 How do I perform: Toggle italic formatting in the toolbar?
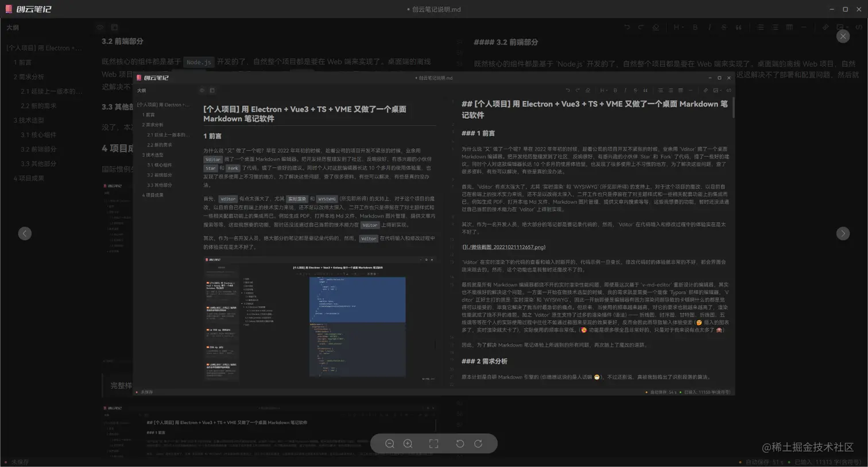pos(710,27)
